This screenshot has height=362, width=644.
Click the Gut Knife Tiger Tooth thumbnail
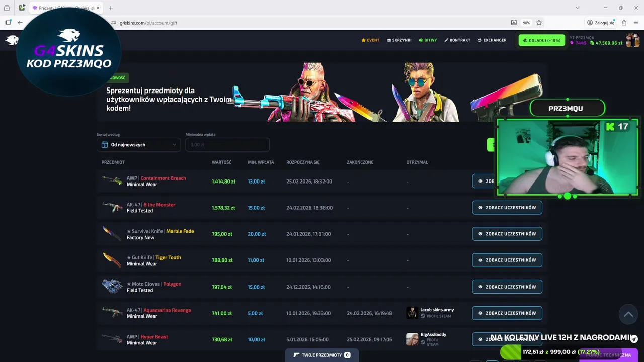coord(112,260)
